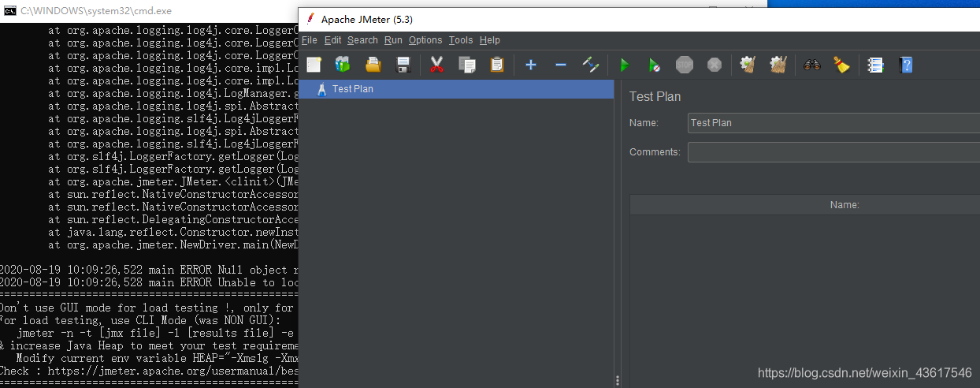Open the Options menu
This screenshot has width=980, height=388.
[425, 40]
